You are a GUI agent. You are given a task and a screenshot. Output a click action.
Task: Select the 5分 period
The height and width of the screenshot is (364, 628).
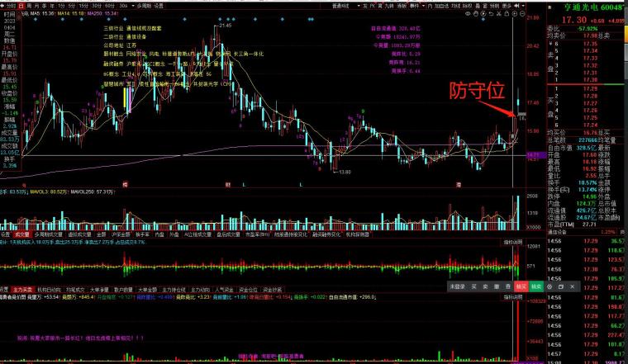pos(72,6)
